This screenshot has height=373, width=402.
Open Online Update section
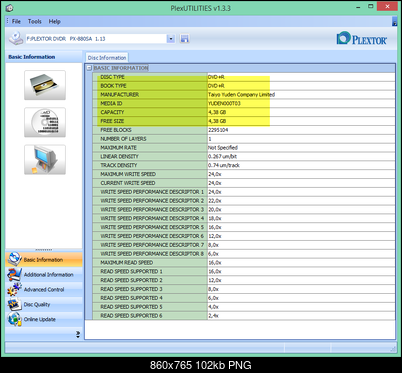pos(44,319)
